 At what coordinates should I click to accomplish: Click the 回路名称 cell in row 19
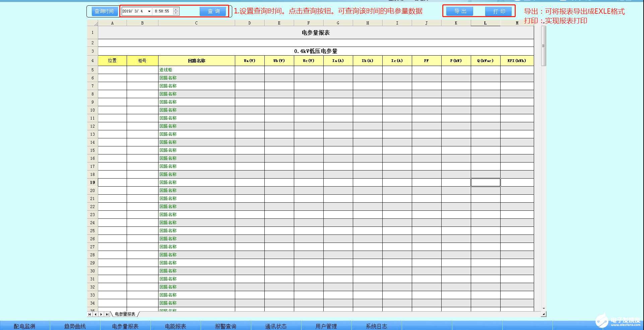pyautogui.click(x=197, y=183)
